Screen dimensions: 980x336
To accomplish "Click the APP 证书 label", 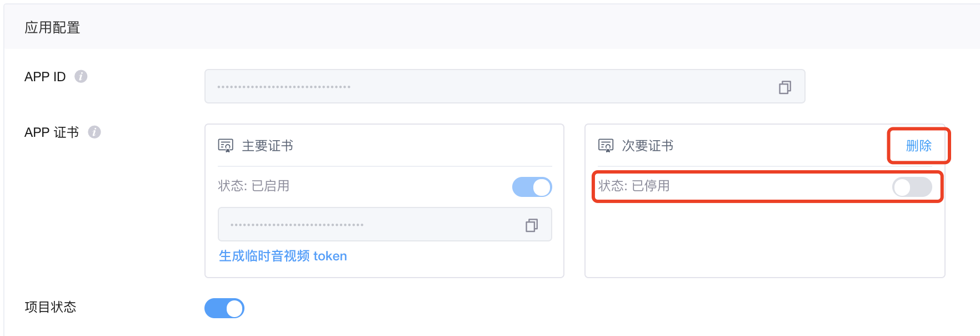I will [52, 132].
